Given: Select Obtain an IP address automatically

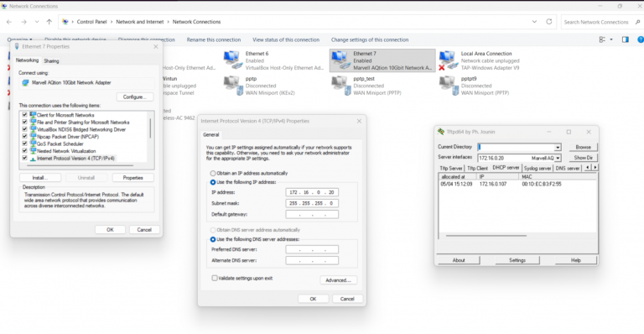Looking at the screenshot, I should point(213,174).
